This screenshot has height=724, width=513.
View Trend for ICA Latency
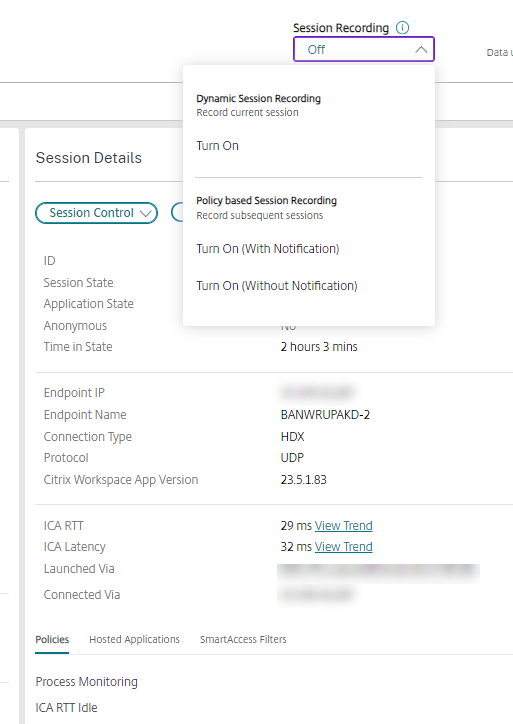coord(344,546)
